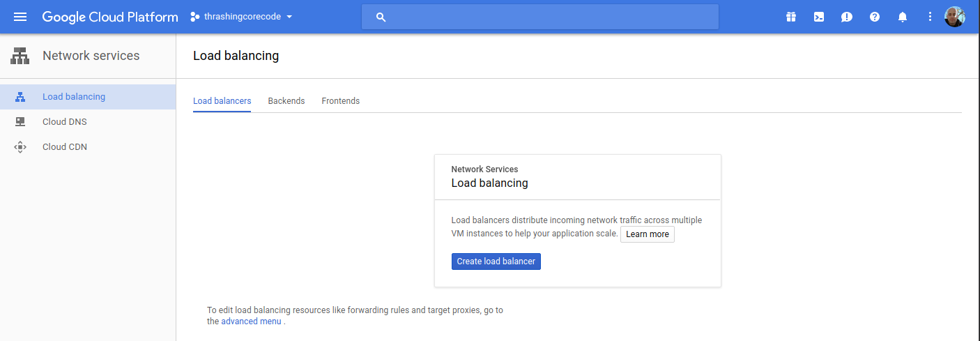Click the Load balancing sidebar icon
Screen dimensions: 980x341
click(20, 97)
